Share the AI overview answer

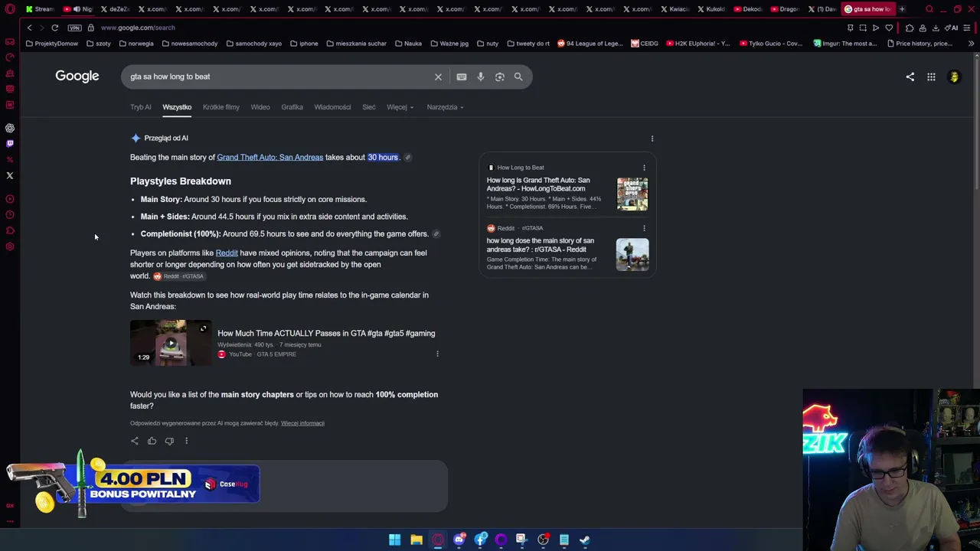135,441
